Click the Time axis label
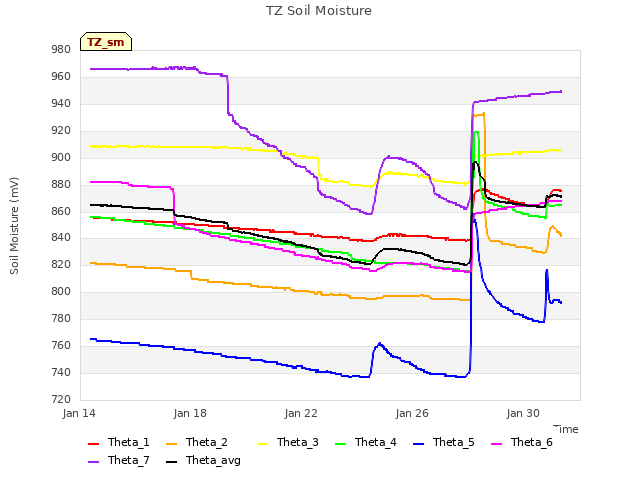Viewport: 640px width, 480px height. pyautogui.click(x=566, y=429)
